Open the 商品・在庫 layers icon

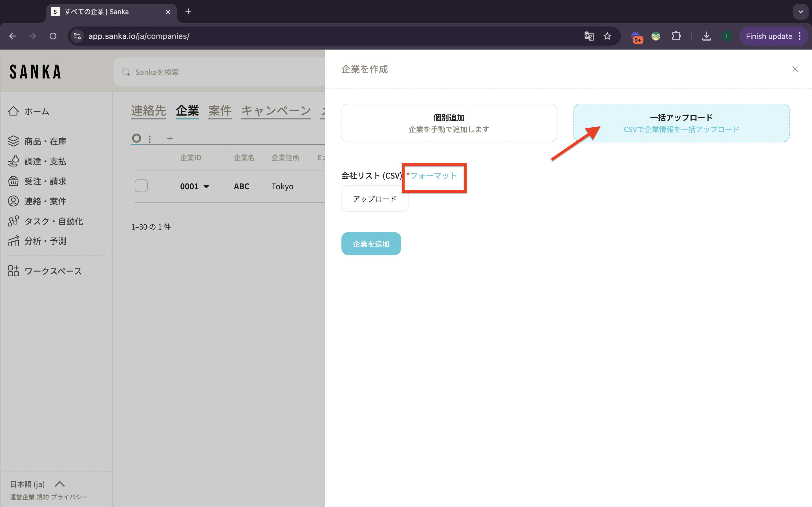(14, 141)
